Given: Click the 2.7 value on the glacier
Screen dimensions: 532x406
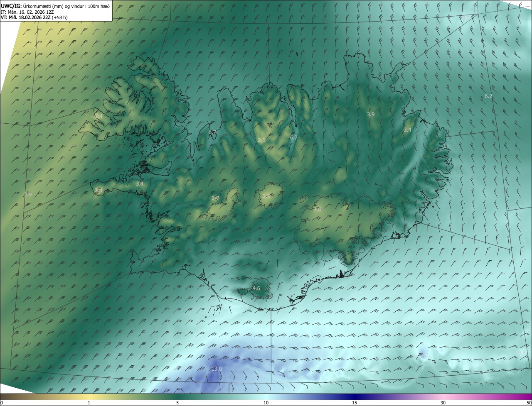Looking at the screenshot, I should [215, 198].
